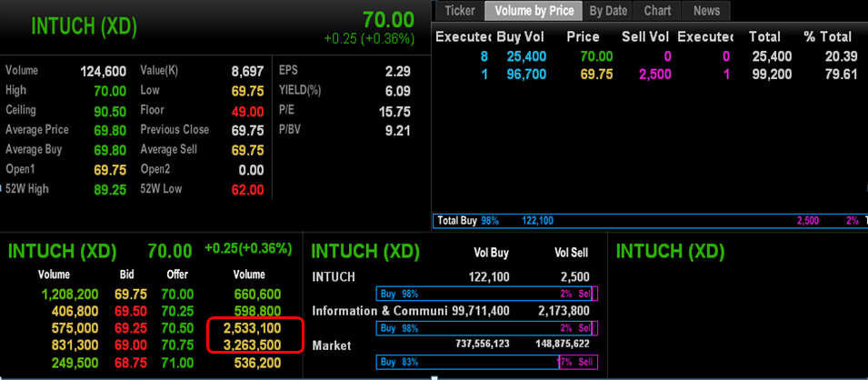Click the P/E value 15.75
The image size is (868, 380).
(x=394, y=112)
